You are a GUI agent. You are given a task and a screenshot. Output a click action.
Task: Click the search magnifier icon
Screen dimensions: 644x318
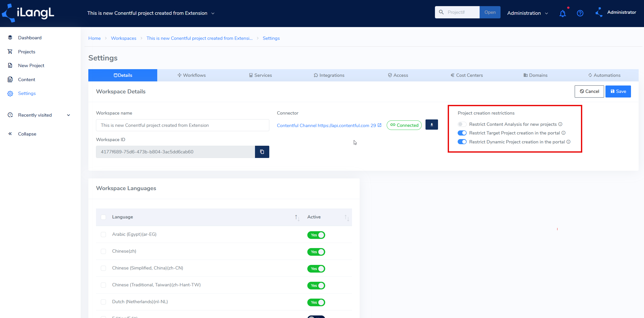point(441,12)
